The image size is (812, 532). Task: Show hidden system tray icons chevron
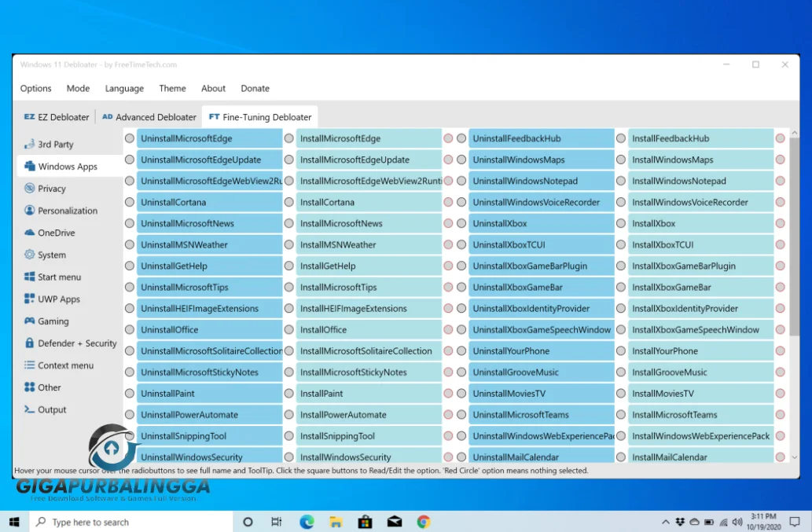[666, 522]
